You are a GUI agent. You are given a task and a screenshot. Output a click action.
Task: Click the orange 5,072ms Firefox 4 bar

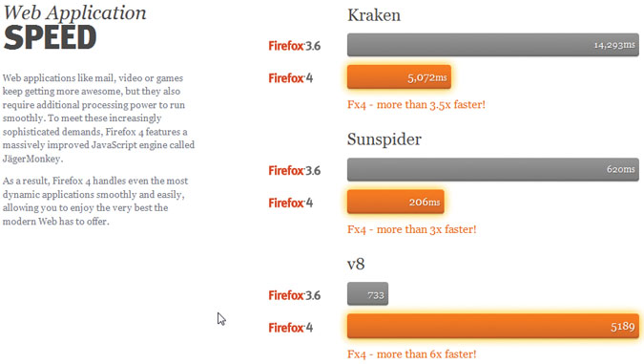(x=399, y=77)
